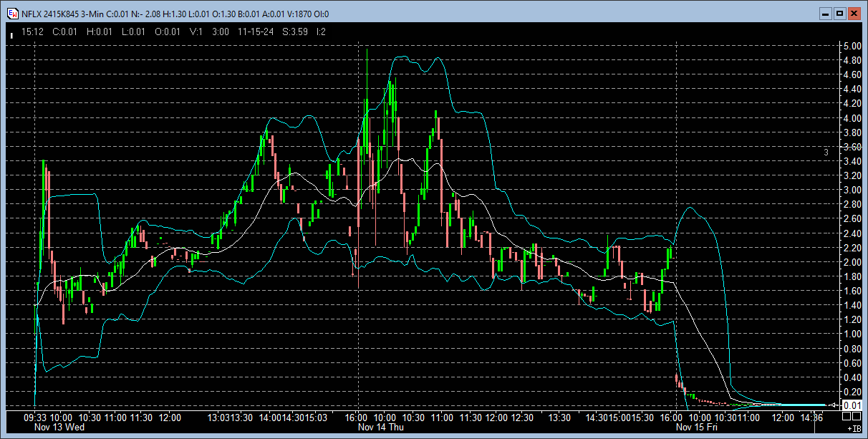This screenshot has width=868, height=439.
Task: Click the chart application icon in title bar
Action: click(12, 13)
